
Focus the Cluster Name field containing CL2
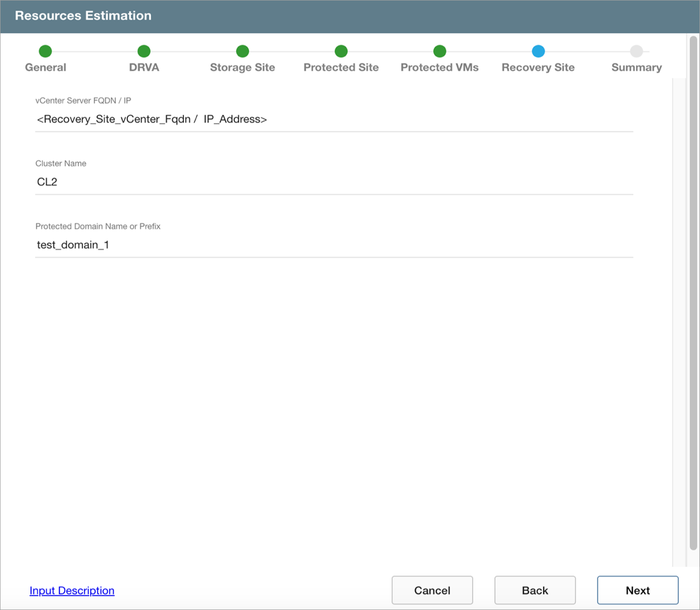pyautogui.click(x=334, y=182)
